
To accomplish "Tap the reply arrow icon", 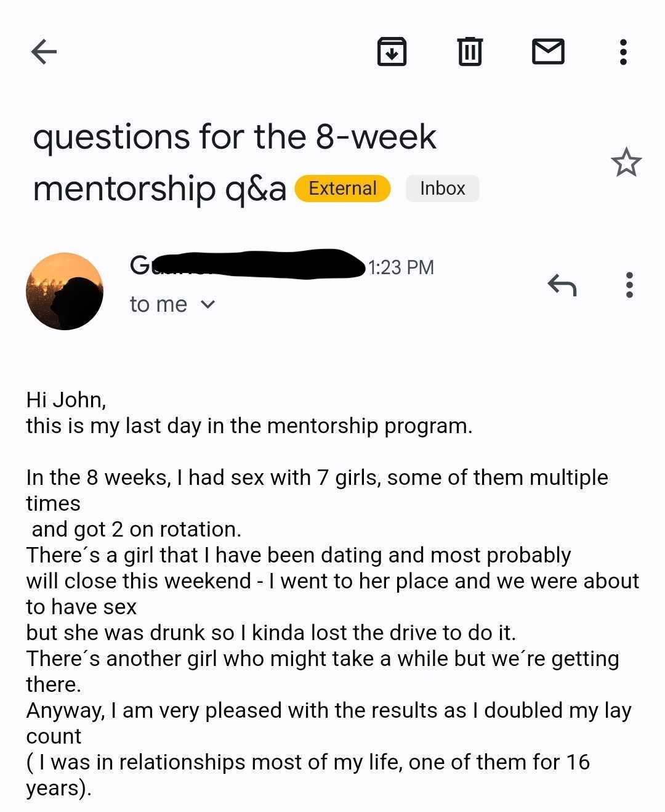I will pyautogui.click(x=562, y=285).
